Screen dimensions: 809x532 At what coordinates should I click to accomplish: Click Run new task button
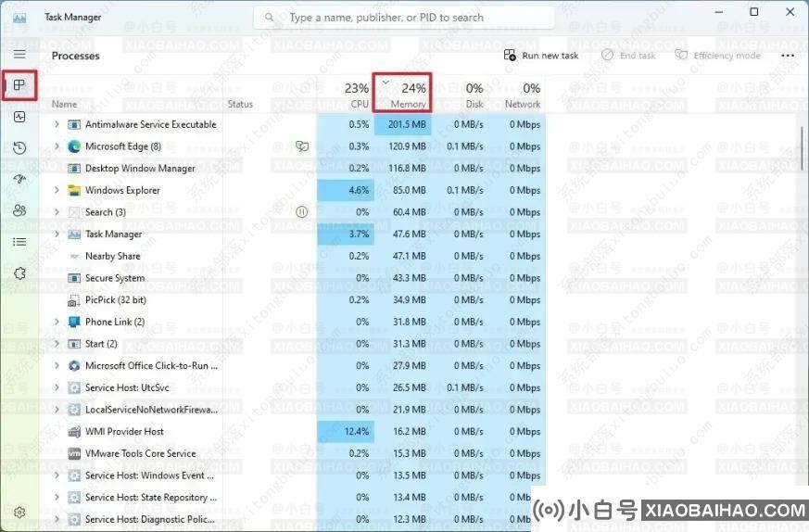[541, 56]
